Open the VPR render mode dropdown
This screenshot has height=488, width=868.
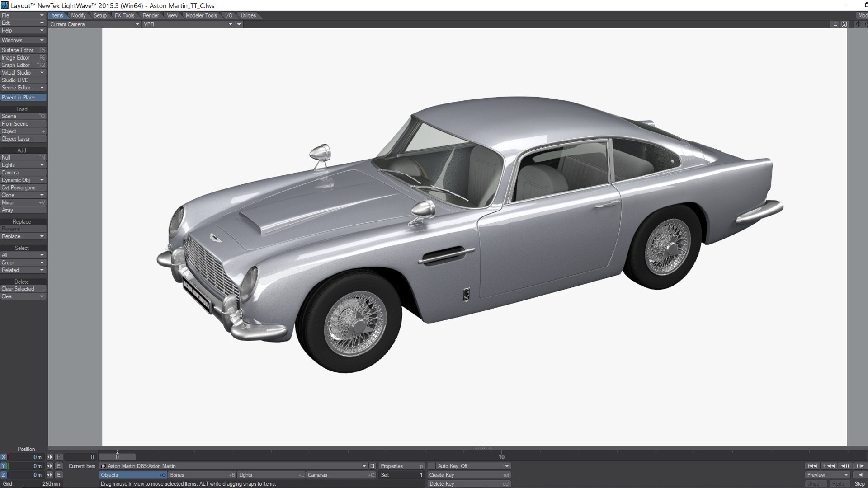[x=188, y=24]
